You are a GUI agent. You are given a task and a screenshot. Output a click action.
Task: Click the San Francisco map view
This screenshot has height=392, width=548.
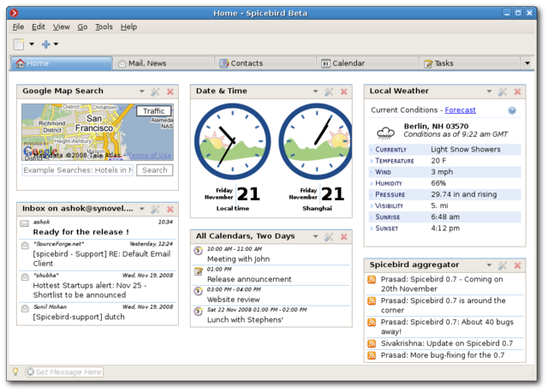pos(98,132)
